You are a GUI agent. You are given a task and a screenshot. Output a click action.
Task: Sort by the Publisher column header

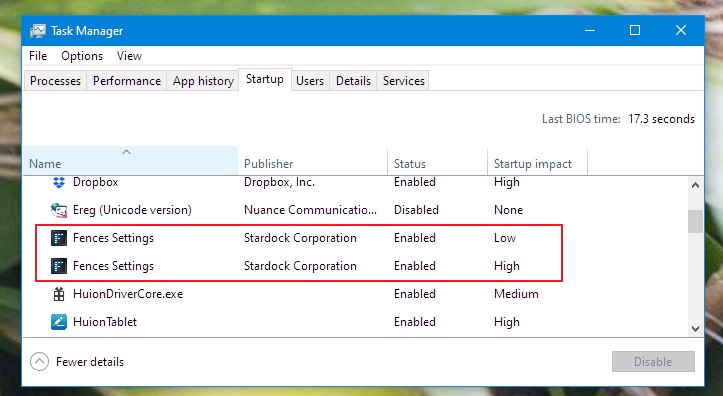pos(313,160)
